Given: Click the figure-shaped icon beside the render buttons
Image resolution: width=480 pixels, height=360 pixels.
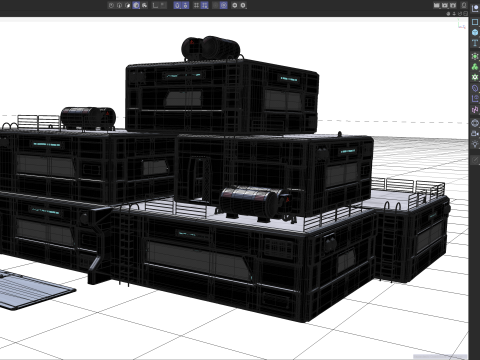Looking at the screenshot, I should tap(464, 5).
